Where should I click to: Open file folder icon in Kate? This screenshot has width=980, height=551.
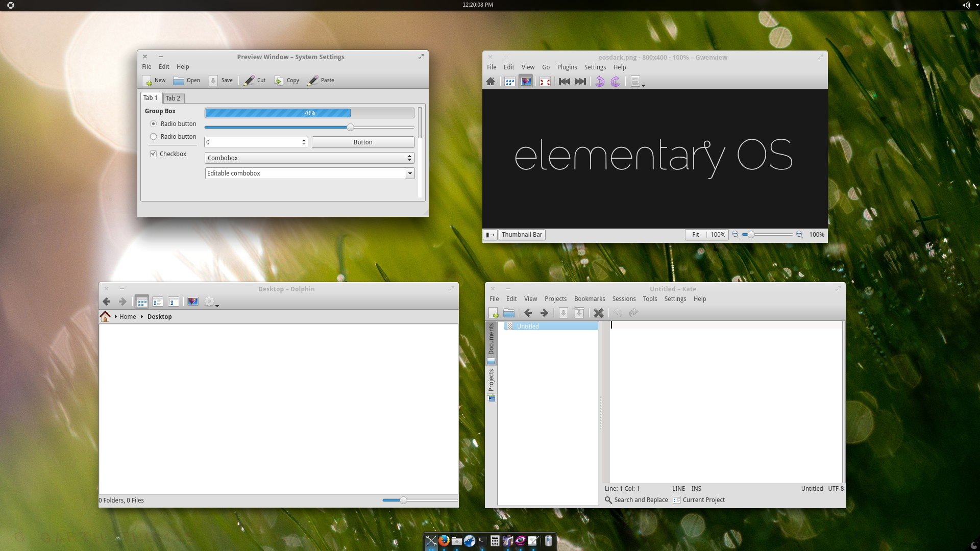[x=509, y=313]
